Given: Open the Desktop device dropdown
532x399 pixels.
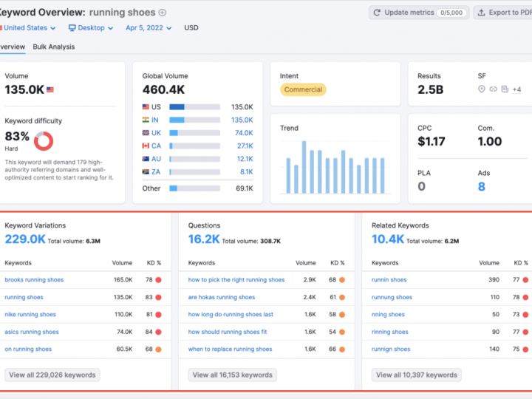Looking at the screenshot, I should click(x=91, y=28).
